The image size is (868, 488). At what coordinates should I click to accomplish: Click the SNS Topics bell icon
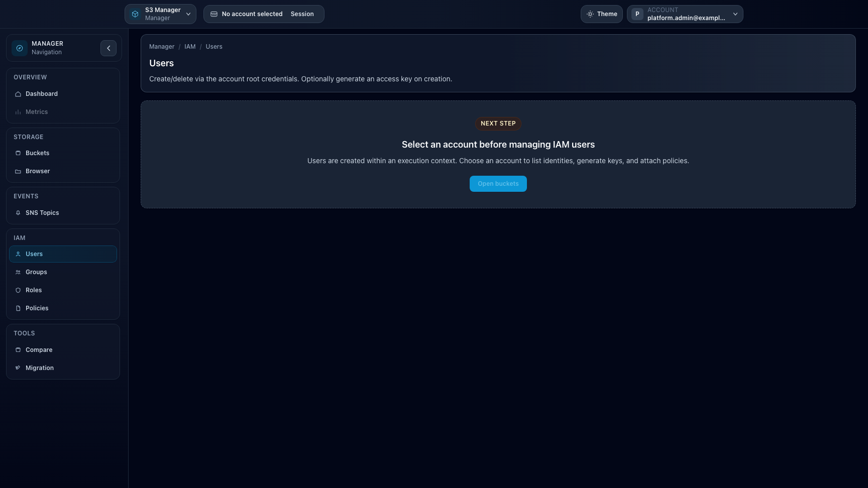pyautogui.click(x=18, y=212)
